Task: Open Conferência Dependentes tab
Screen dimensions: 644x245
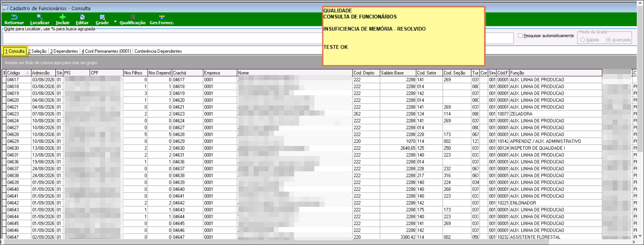Action: [158, 51]
